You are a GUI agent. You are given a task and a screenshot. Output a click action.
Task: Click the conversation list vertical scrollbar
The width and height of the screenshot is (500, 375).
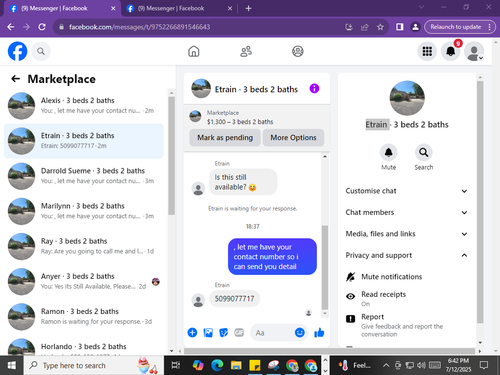171,156
